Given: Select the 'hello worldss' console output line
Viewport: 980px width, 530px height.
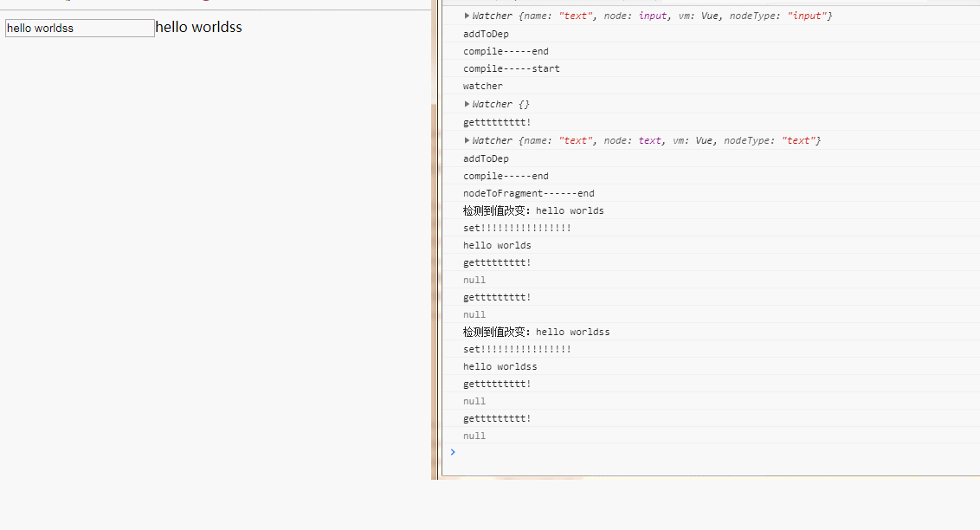Looking at the screenshot, I should (x=500, y=367).
